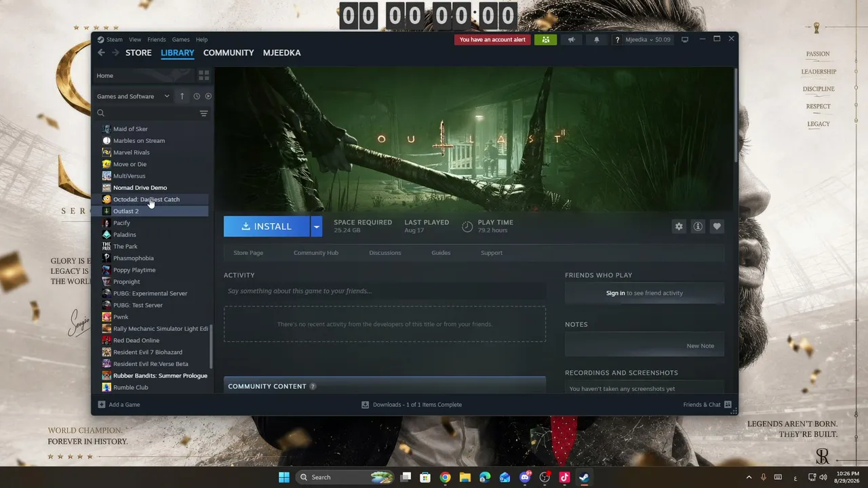This screenshot has width=868, height=488.
Task: Open the green friends activity button
Action: (x=545, y=39)
